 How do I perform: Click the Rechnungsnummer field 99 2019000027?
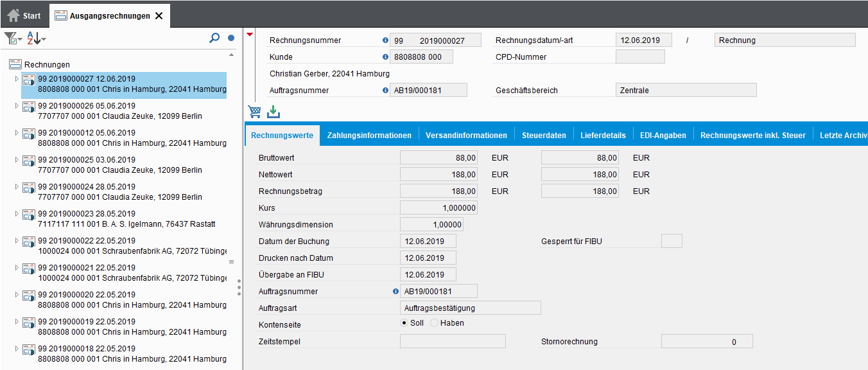[435, 40]
